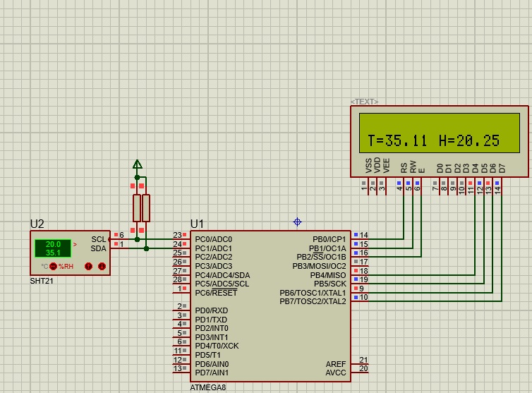
Task: Click the PC0/ADC0 pin label
Action: pyautogui.click(x=213, y=239)
